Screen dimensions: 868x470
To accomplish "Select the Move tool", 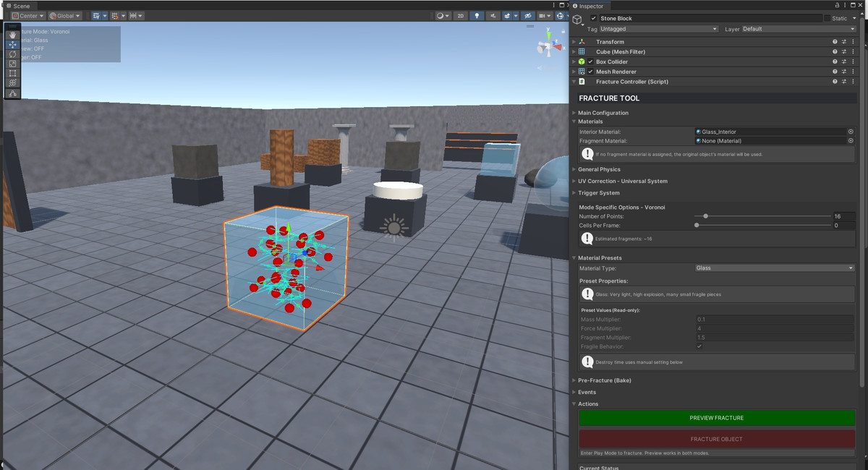I will 13,44.
